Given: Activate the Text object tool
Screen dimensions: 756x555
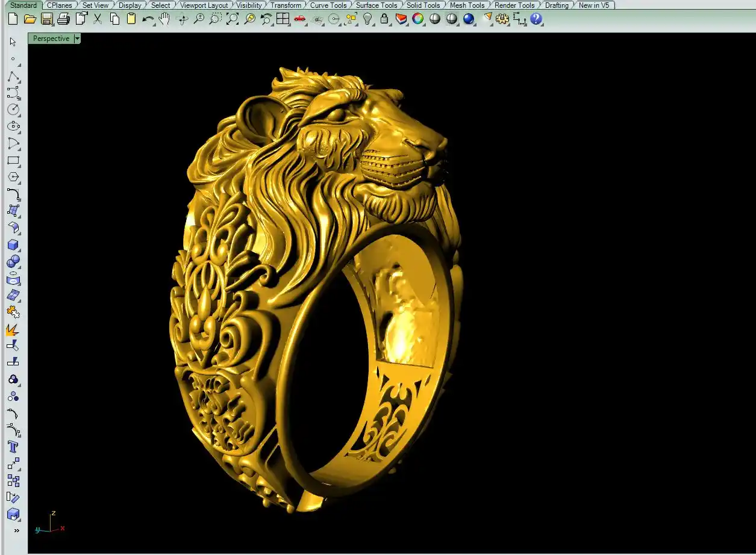Looking at the screenshot, I should (13, 447).
